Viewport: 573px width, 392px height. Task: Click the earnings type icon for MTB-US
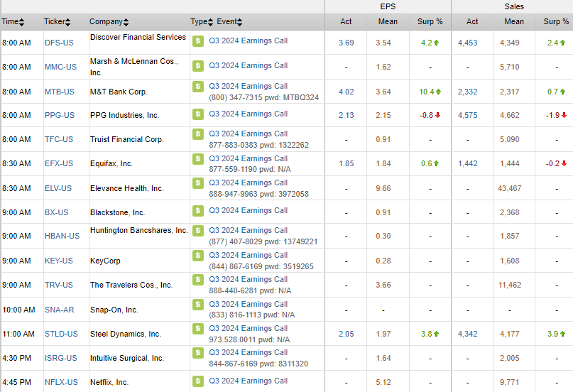198,87
